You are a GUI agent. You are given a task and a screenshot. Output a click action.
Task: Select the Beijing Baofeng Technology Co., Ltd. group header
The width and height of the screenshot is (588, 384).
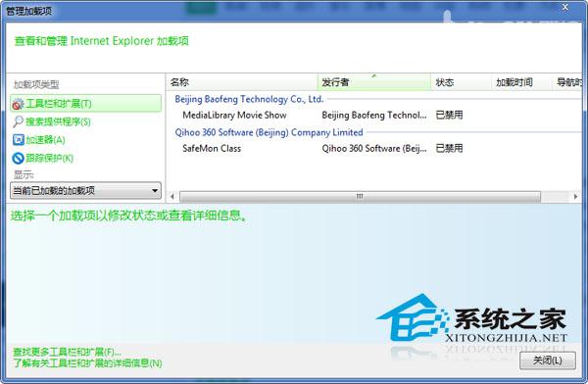249,99
